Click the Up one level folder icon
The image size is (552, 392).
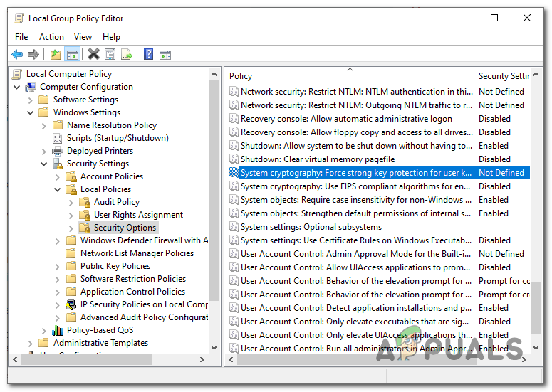[x=56, y=55]
